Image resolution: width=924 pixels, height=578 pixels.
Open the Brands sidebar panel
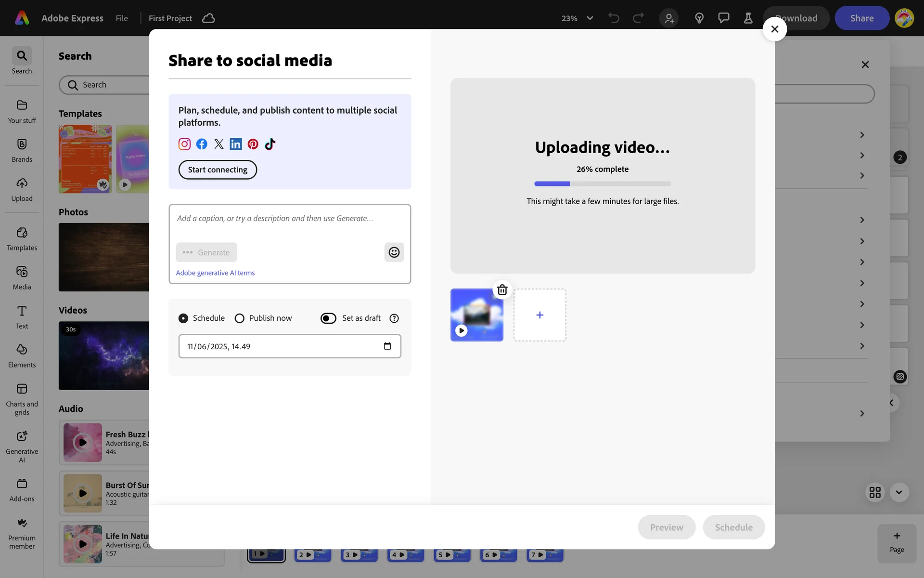pos(22,150)
